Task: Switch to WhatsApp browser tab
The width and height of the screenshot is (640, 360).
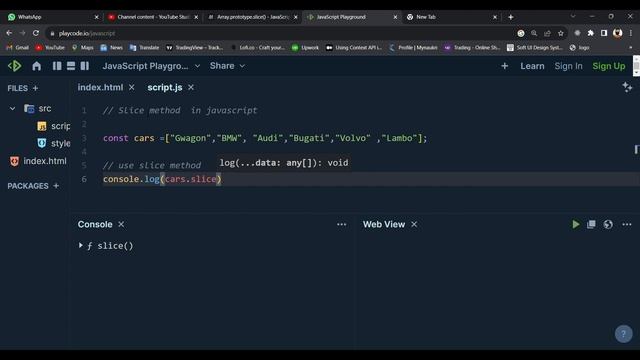Action: [x=53, y=17]
